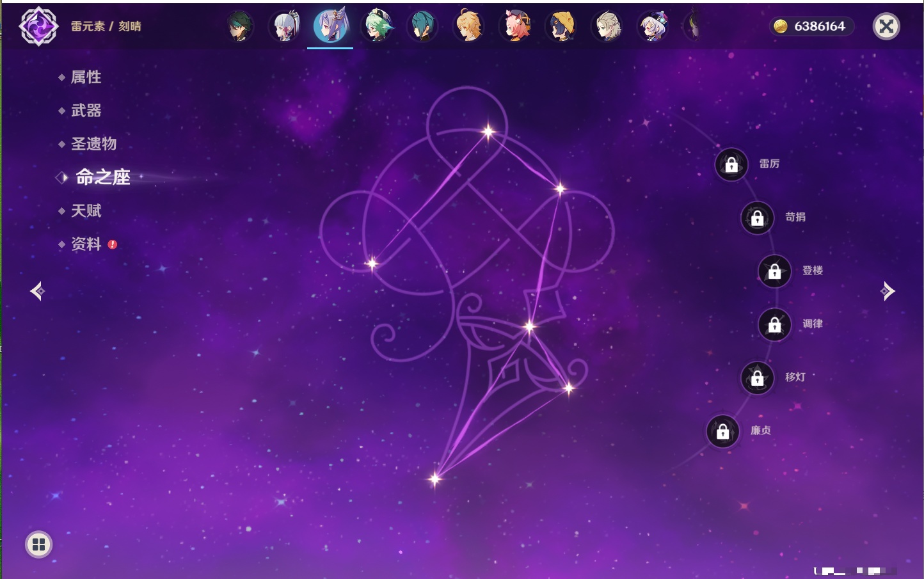Screen dimensions: 924x579
Task: Go to previous character with left arrow
Action: point(37,291)
